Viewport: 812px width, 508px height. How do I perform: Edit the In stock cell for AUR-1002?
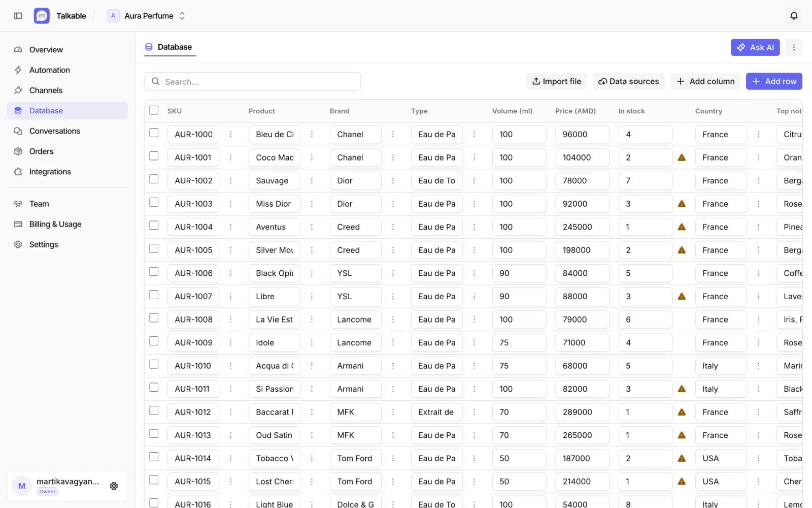click(645, 181)
